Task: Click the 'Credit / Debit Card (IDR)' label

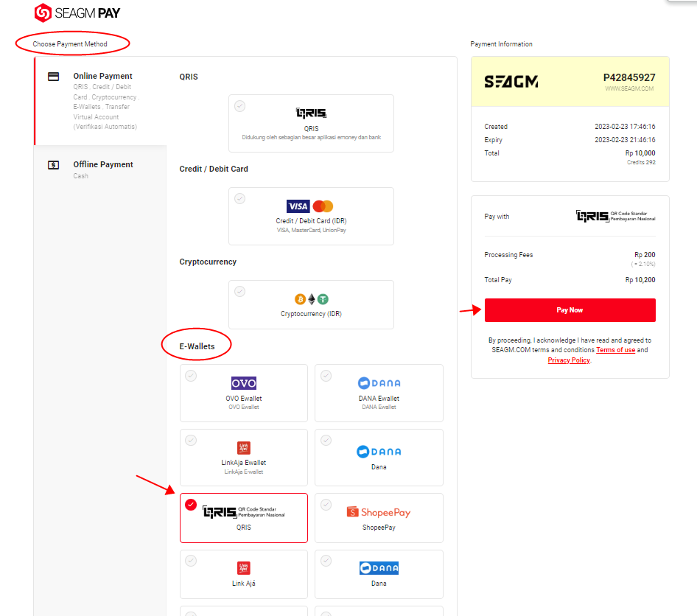Action: coord(311,221)
